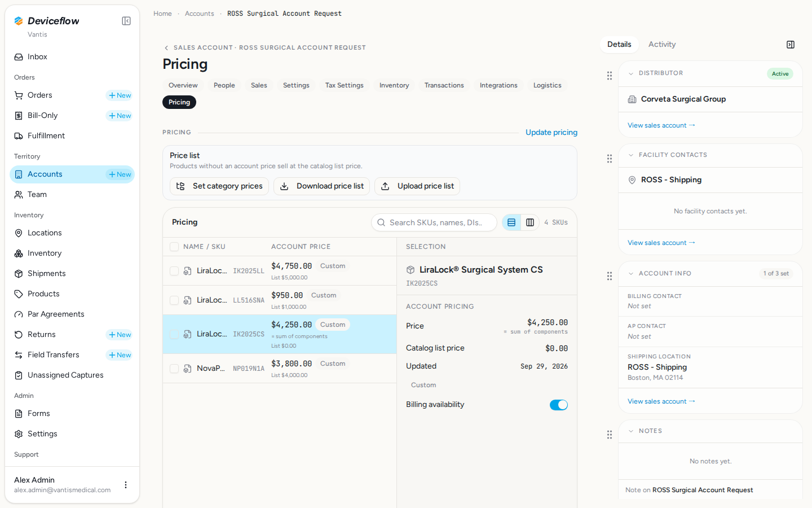Collapse the Notes section chevron

[631, 431]
